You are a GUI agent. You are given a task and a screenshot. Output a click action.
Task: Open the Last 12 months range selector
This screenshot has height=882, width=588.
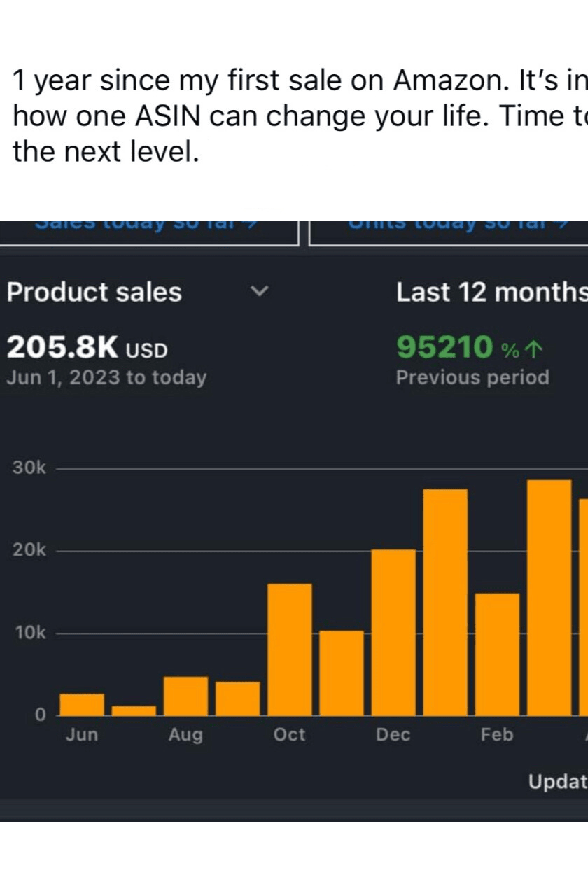pos(491,292)
